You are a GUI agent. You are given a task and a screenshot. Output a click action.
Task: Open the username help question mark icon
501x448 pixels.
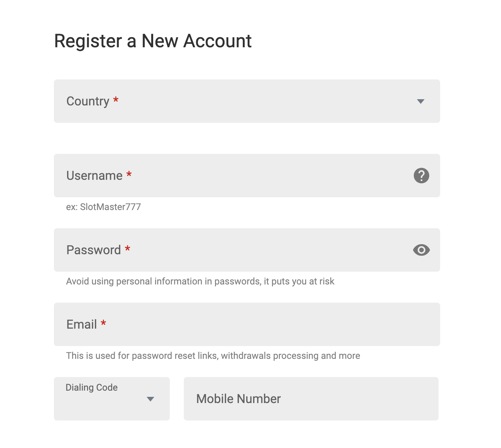click(x=421, y=176)
